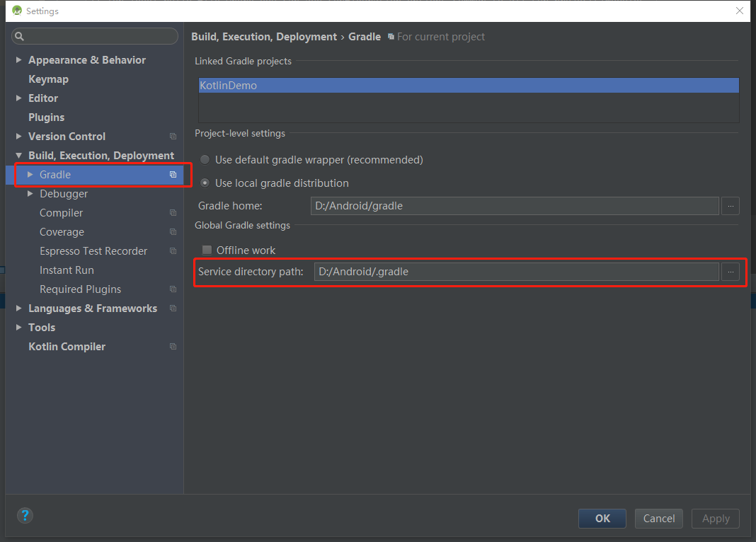Click the Gradle breadcrumb in header

coord(365,37)
